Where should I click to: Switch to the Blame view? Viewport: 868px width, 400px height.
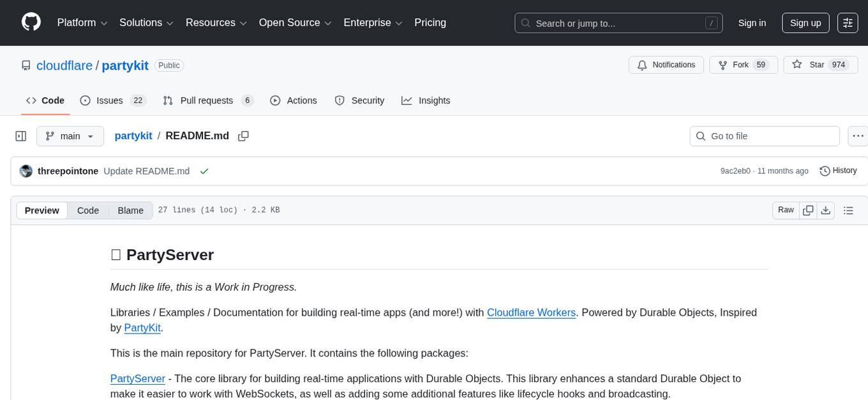point(130,210)
